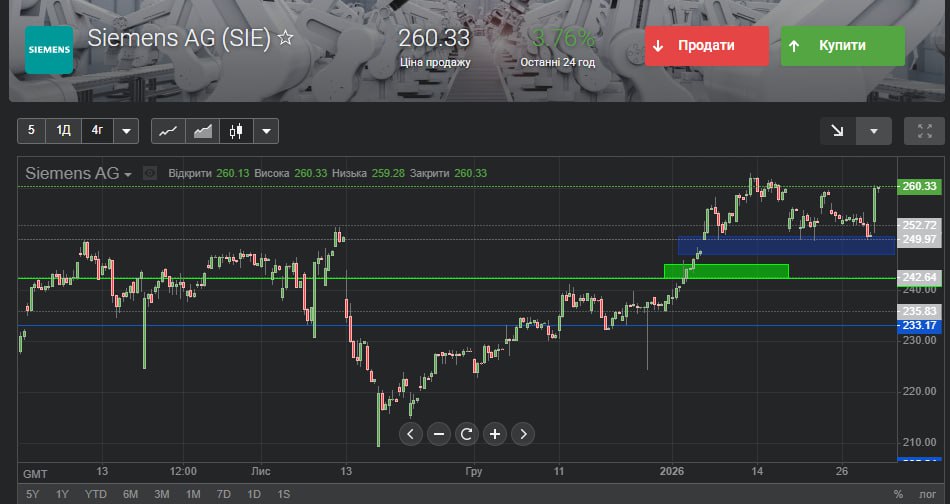Click the Siemens AG (SIE) title

pos(179,38)
